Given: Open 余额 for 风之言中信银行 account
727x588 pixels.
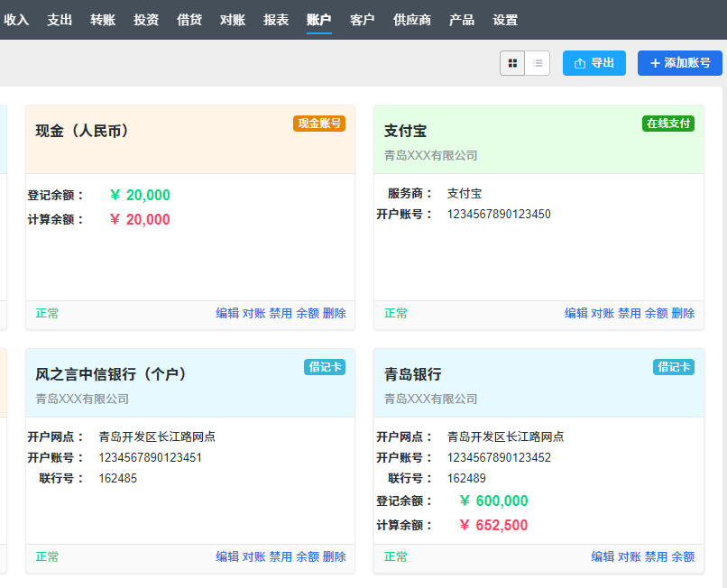Looking at the screenshot, I should point(308,557).
